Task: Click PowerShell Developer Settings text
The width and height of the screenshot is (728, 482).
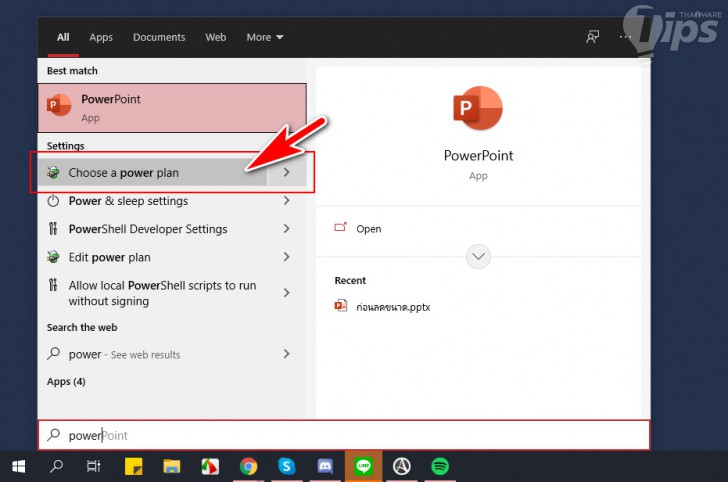Action: [x=148, y=229]
